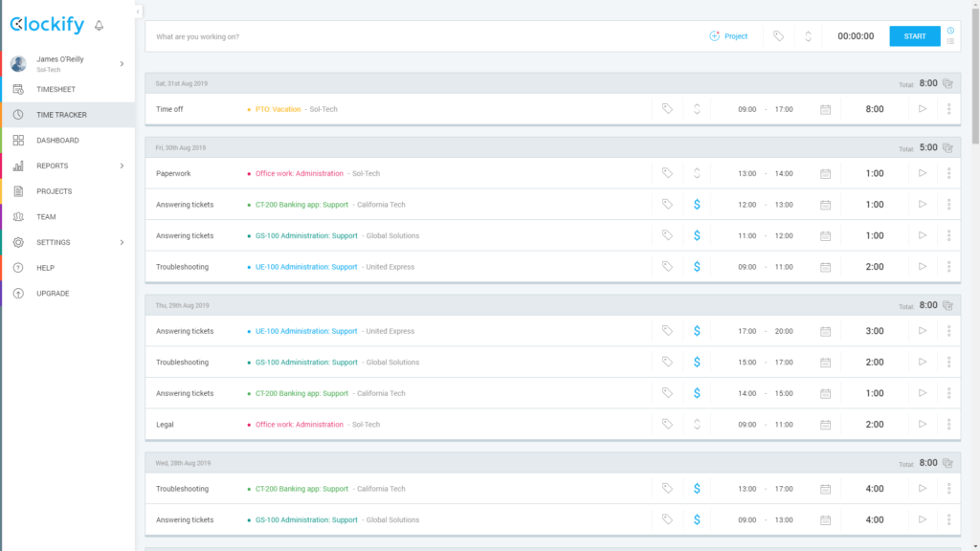
Task: Open bulk edit for Wed, 28th Aug
Action: [947, 463]
